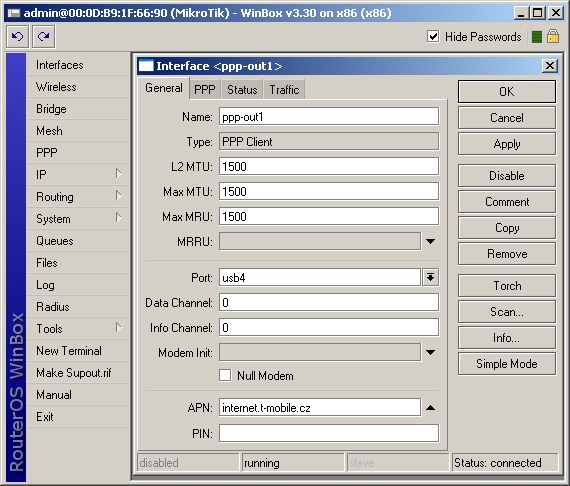The height and width of the screenshot is (486, 570).
Task: Click the Remove button
Action: (x=507, y=254)
